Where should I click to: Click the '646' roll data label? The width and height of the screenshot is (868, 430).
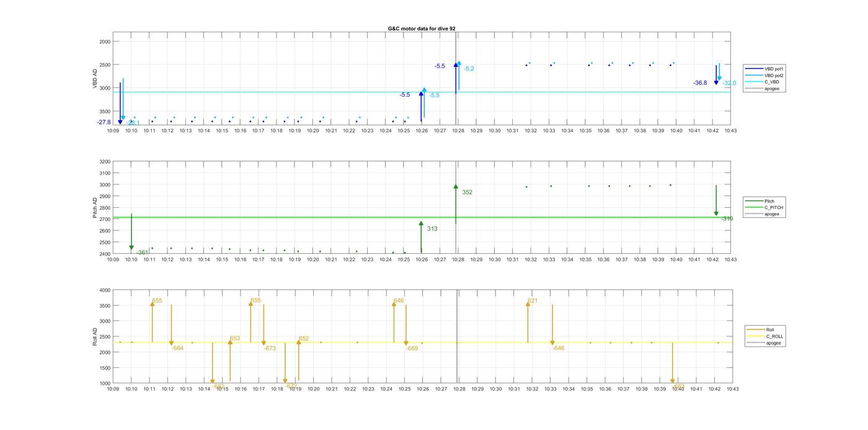[399, 300]
